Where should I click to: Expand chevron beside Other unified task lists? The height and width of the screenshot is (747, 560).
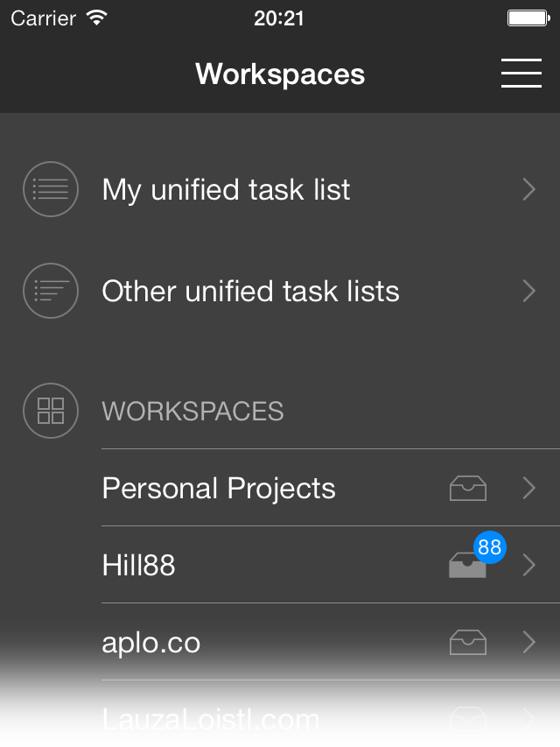(528, 291)
